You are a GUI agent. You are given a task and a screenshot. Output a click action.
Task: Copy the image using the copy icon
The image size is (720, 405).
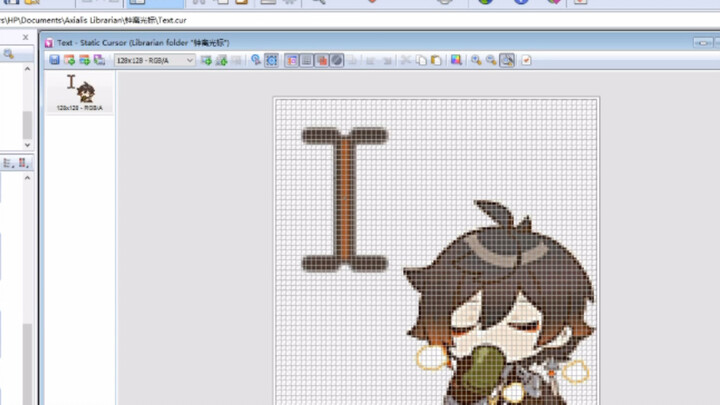(x=421, y=60)
